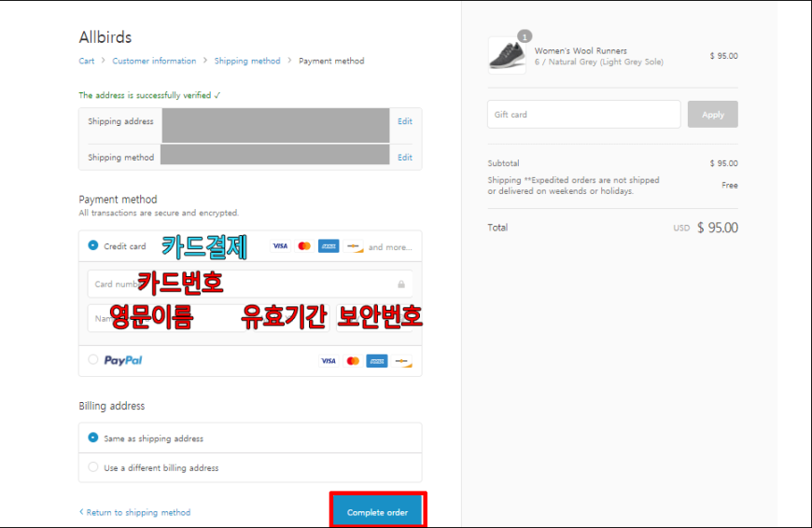The image size is (812, 528).
Task: Click the Visa icon in Credit card row
Action: pos(280,246)
